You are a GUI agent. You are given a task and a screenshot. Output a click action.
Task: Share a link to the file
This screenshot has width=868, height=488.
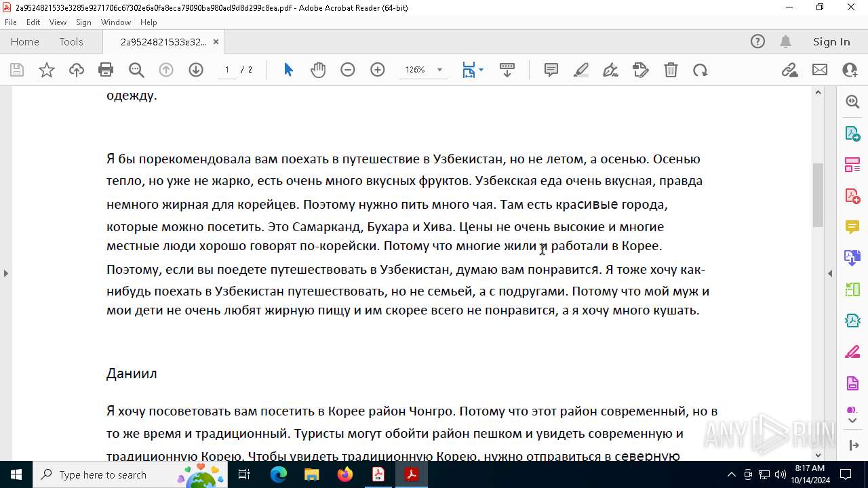(x=790, y=70)
